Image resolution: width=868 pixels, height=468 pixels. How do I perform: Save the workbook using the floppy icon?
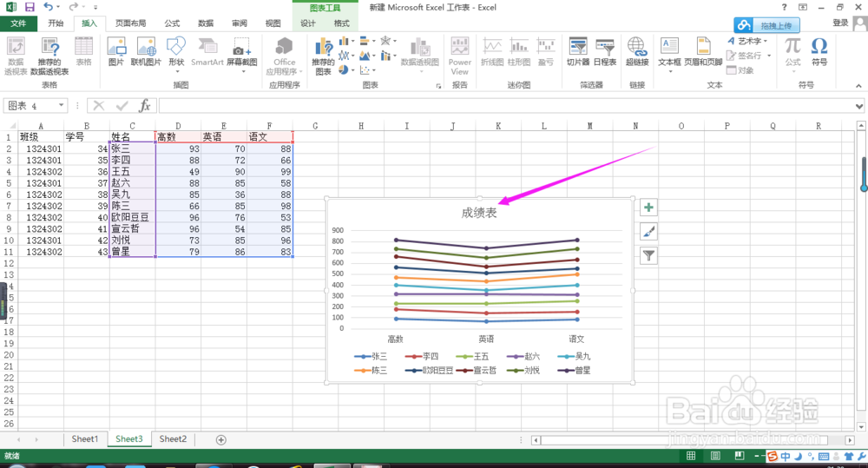pos(30,7)
